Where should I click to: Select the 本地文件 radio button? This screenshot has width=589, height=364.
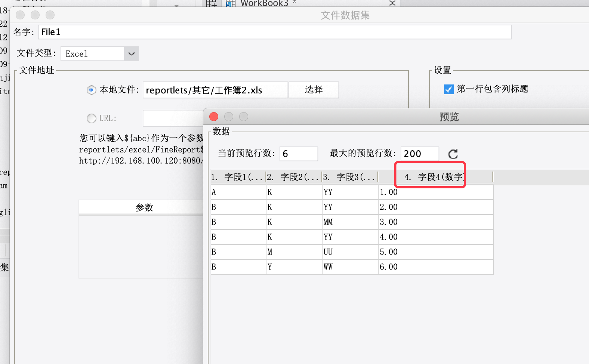click(91, 90)
